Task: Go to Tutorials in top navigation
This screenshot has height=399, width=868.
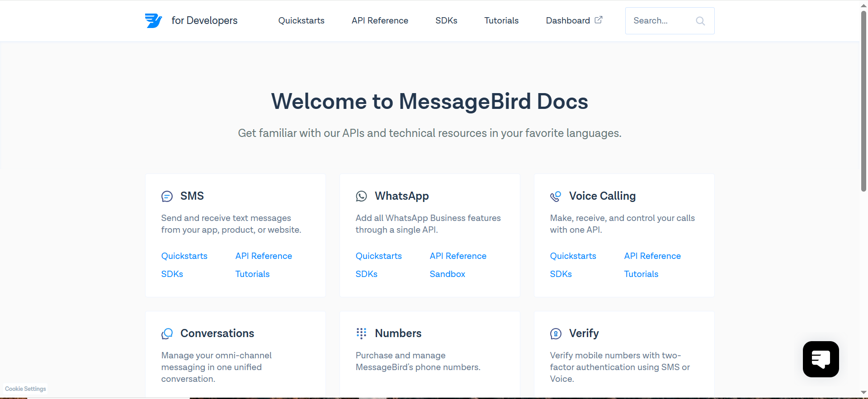Action: click(501, 20)
